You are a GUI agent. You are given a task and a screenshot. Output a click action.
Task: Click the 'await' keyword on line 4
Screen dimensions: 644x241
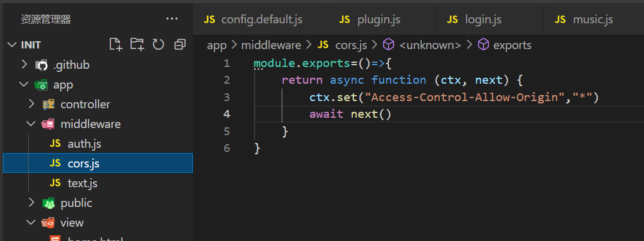click(x=326, y=114)
